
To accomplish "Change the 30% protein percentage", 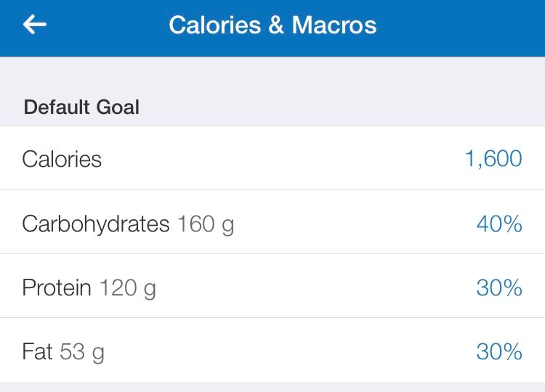I will (499, 287).
